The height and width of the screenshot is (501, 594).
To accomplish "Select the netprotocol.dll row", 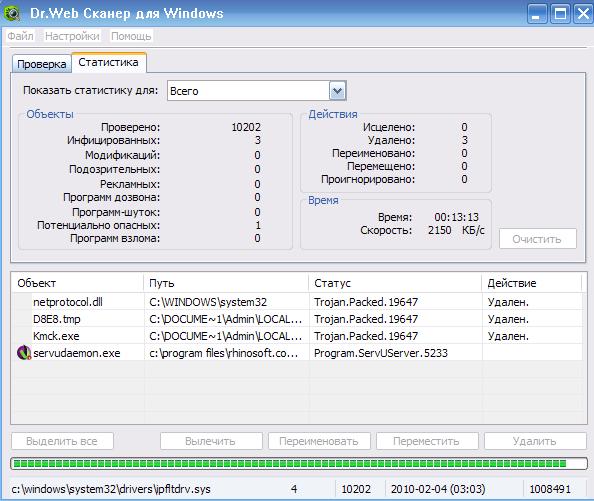I will point(297,302).
